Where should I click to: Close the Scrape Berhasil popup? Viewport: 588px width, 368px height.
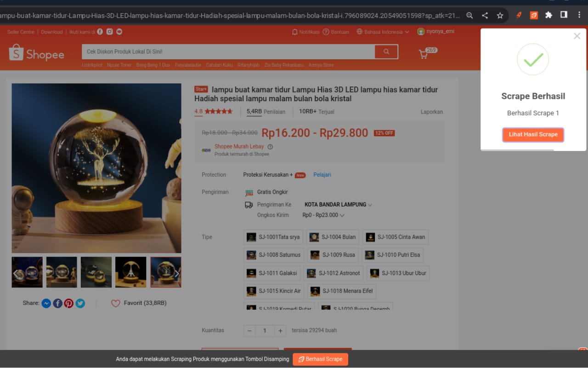[x=577, y=36]
